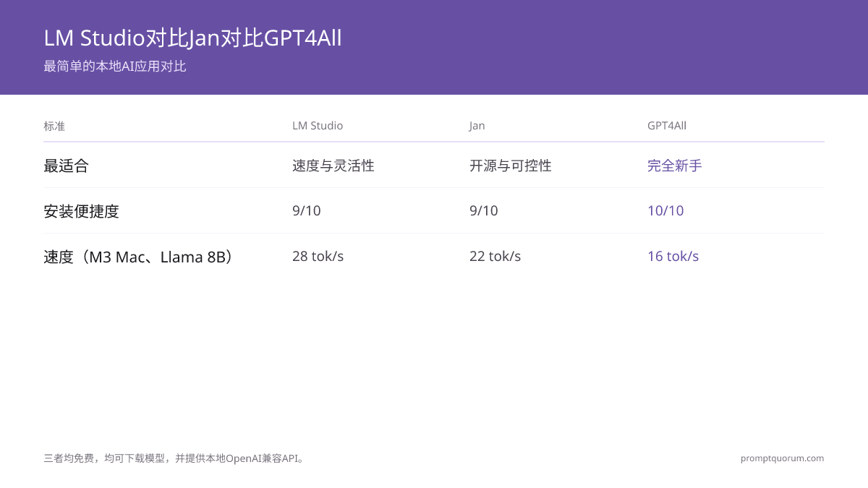
Task: Click the footnote starting '三者均免费'
Action: pos(174,458)
